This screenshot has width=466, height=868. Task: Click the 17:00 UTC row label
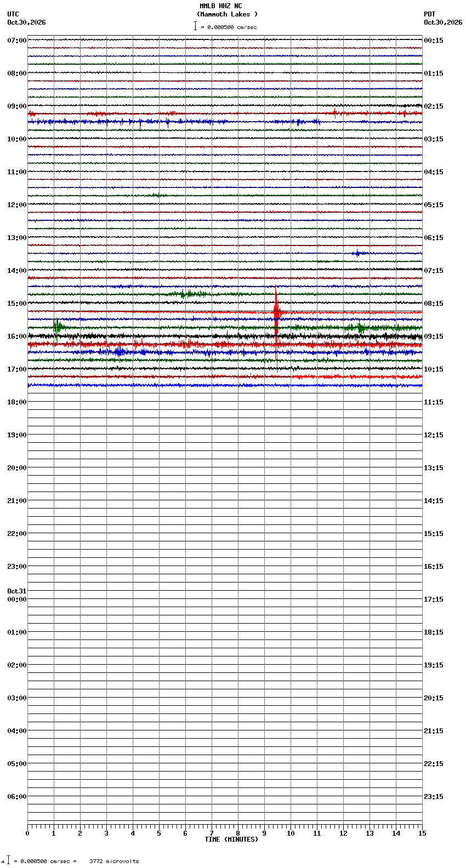[17, 369]
